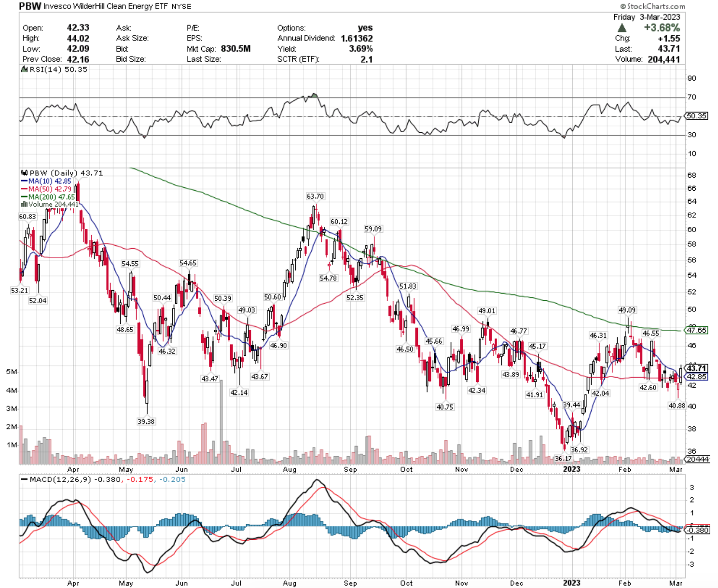The image size is (718, 588).
Task: Click the 40.88 March low price label
Action: click(677, 406)
